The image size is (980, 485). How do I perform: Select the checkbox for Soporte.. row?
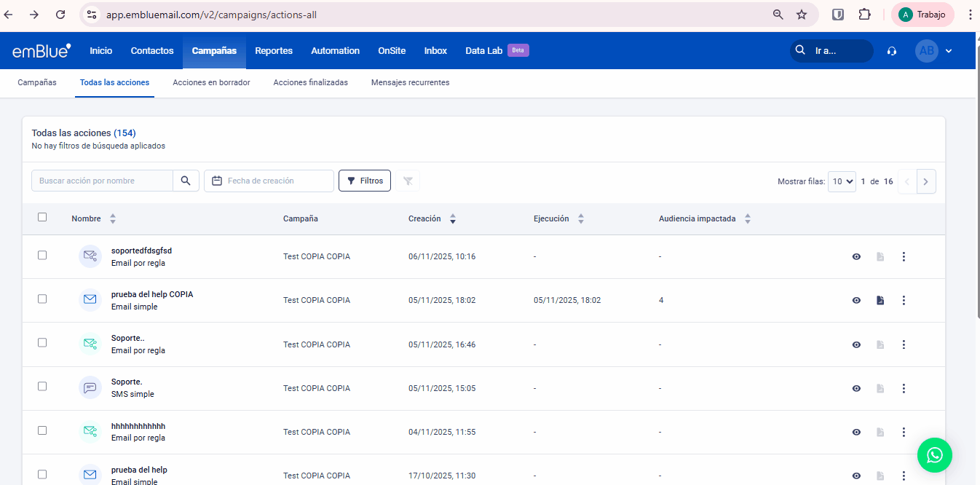coord(42,342)
